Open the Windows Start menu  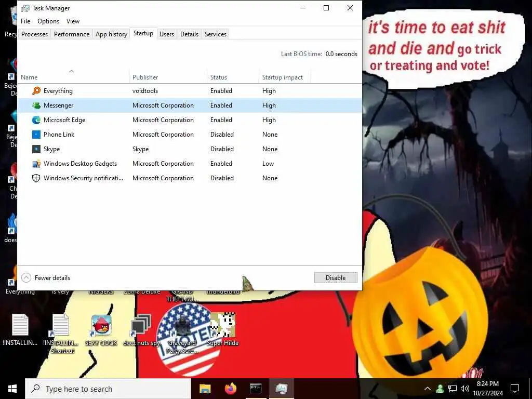[12, 389]
